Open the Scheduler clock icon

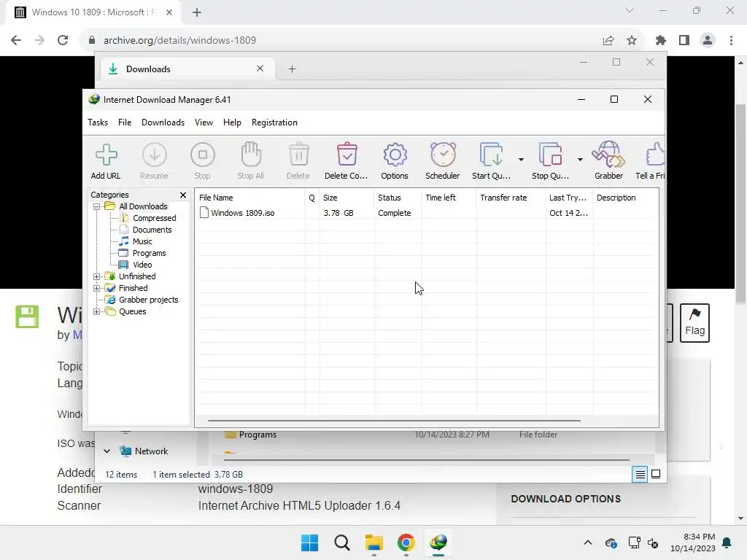(x=443, y=160)
